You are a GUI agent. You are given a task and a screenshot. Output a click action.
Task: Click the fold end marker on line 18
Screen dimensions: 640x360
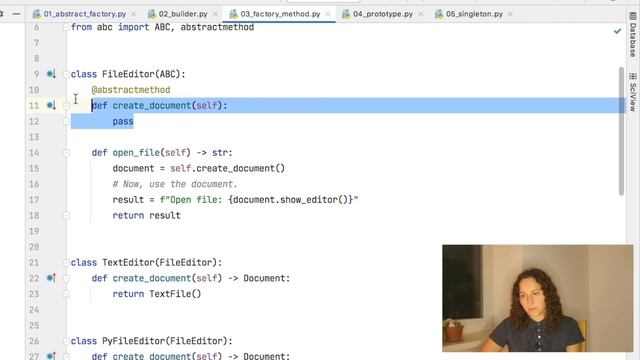(x=66, y=216)
